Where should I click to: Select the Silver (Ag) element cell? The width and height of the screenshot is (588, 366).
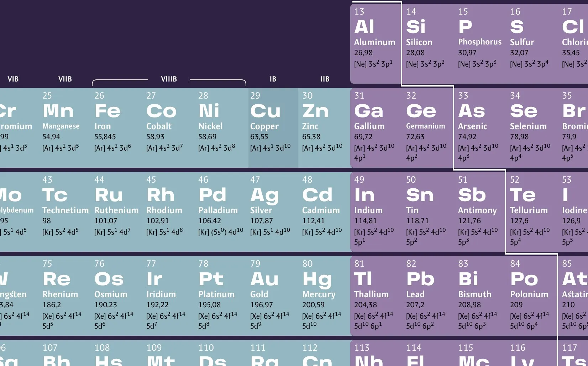273,211
